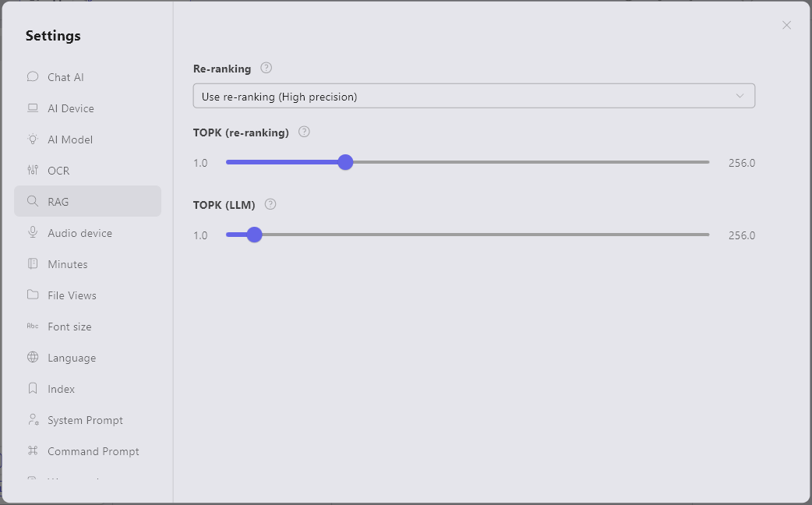The height and width of the screenshot is (505, 812).
Task: Go to File Views settings
Action: coord(72,295)
